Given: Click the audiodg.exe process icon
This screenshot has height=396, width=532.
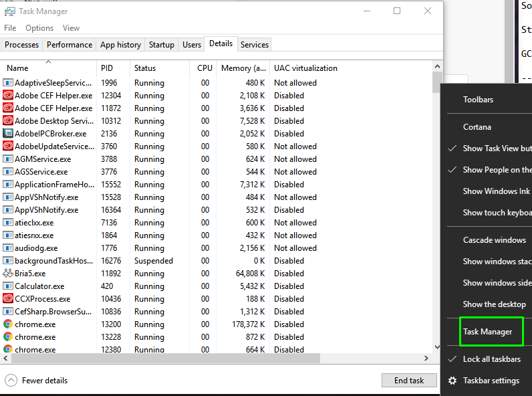Looking at the screenshot, I should (x=8, y=248).
